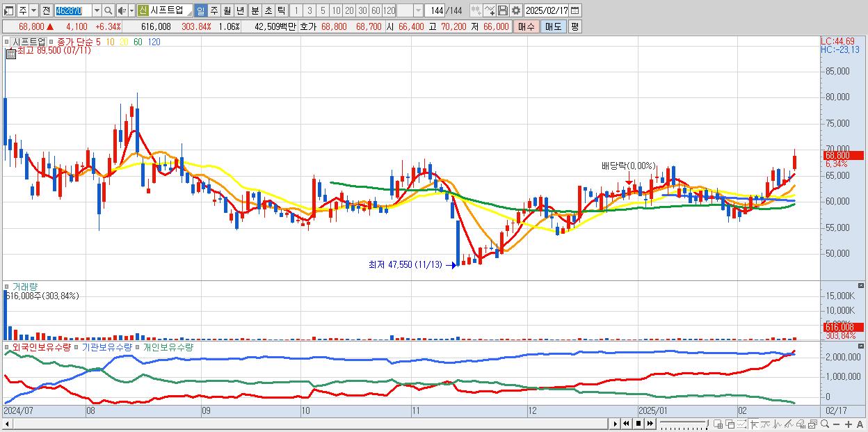Collapse volume pane with its corner box

pyautogui.click(x=862, y=285)
